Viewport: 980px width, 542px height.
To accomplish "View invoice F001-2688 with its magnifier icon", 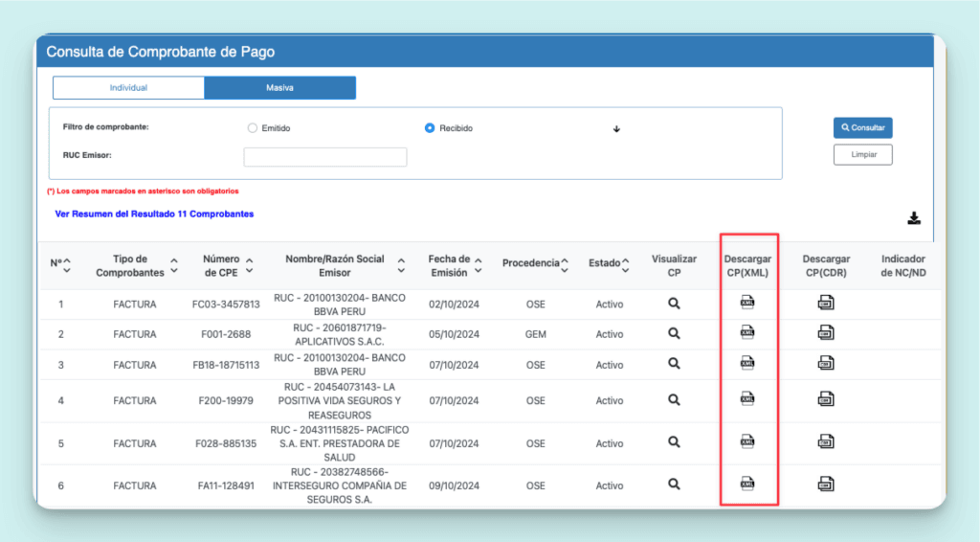I will click(x=674, y=333).
